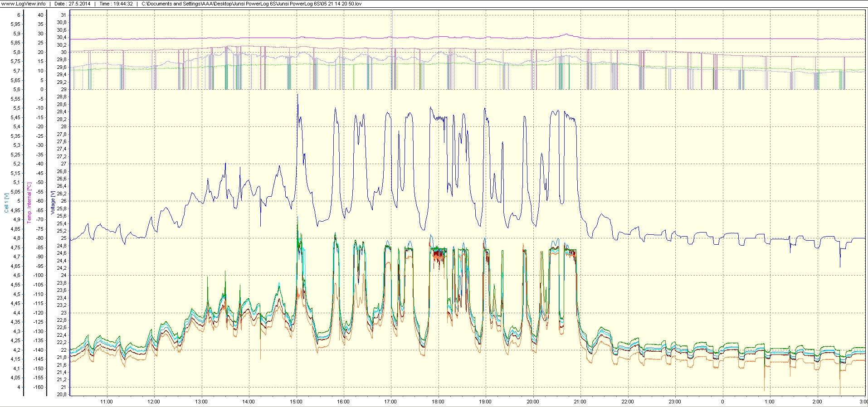This screenshot has height=407, width=868.
Task: Click the "27,4" tick on Voltage axis
Action: [62, 149]
